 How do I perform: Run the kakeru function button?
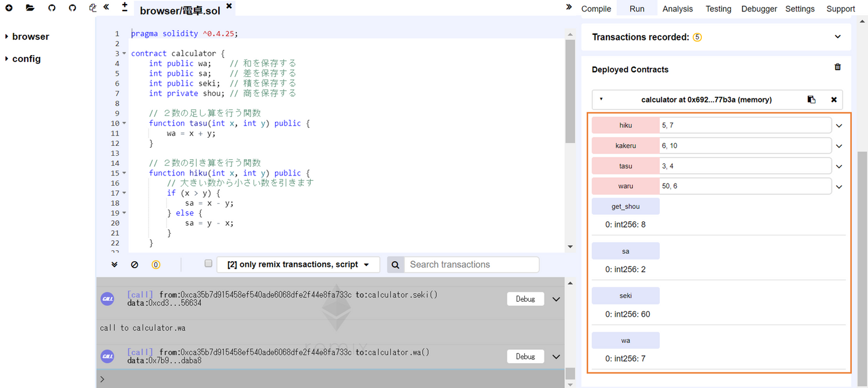(626, 146)
